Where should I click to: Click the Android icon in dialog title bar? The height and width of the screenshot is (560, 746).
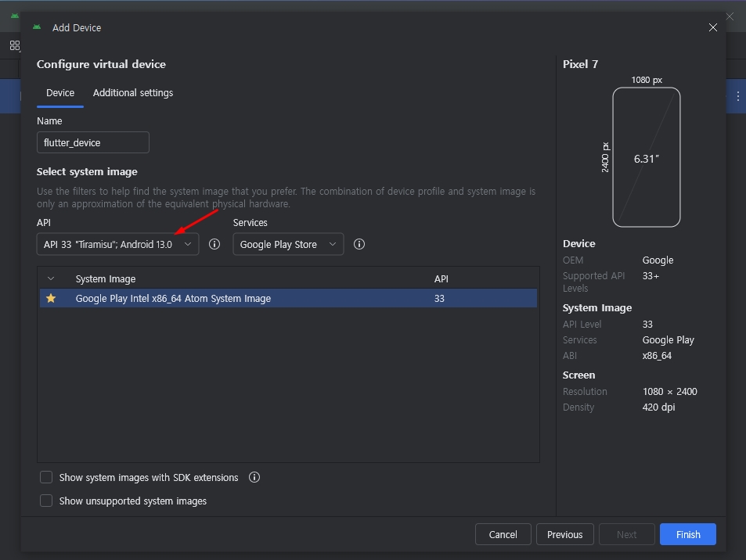coord(37,27)
